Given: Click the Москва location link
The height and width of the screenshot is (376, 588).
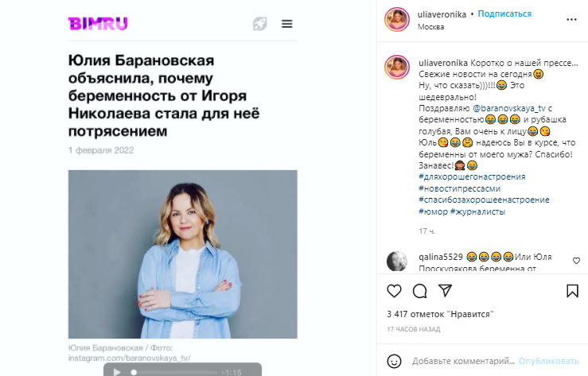Looking at the screenshot, I should [431, 27].
